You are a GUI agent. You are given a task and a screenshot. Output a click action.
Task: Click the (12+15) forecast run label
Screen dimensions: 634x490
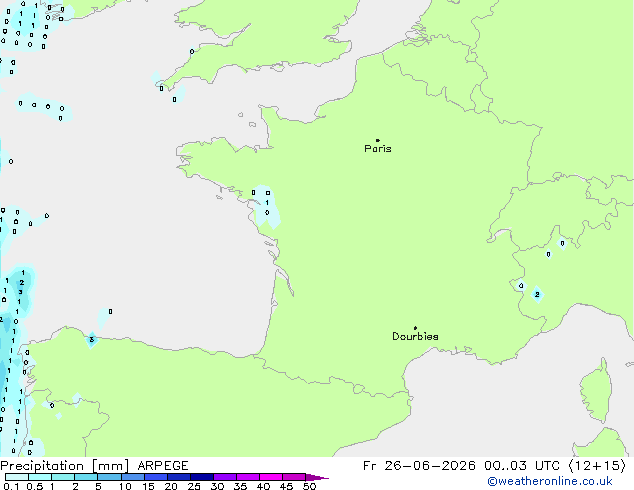click(x=597, y=466)
